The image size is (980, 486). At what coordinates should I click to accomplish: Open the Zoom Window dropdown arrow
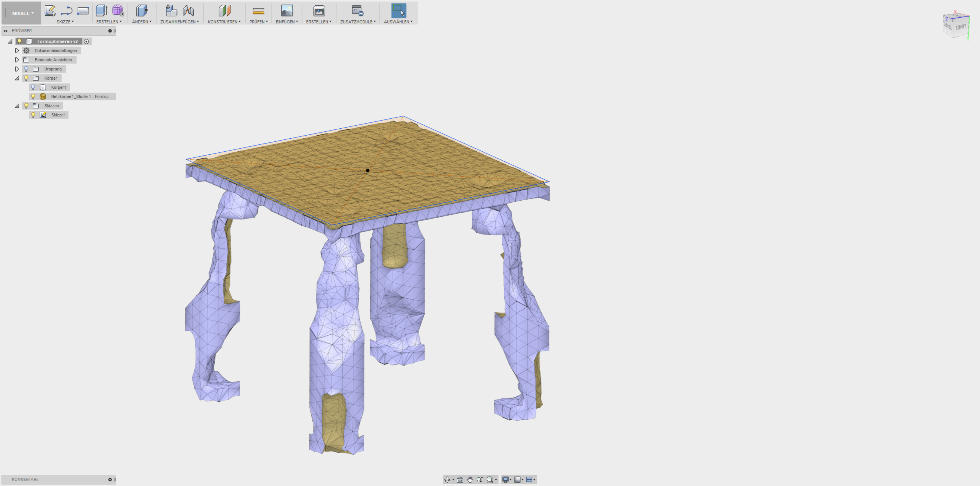pyautogui.click(x=496, y=480)
